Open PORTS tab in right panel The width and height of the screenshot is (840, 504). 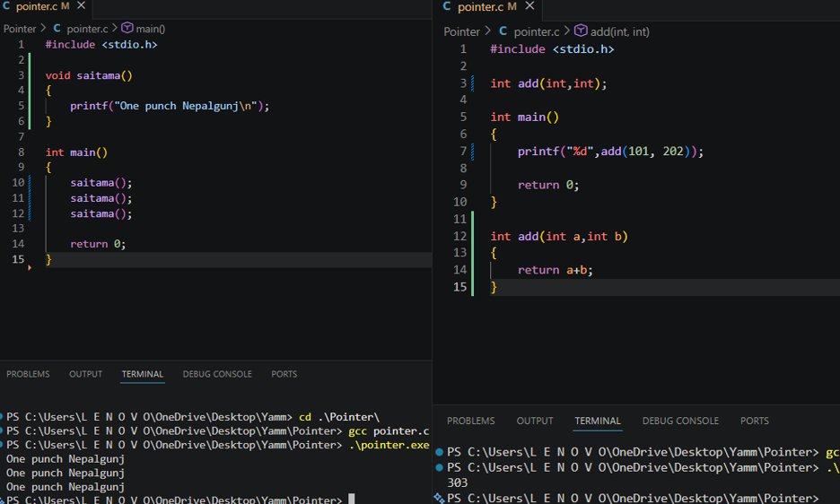point(754,421)
